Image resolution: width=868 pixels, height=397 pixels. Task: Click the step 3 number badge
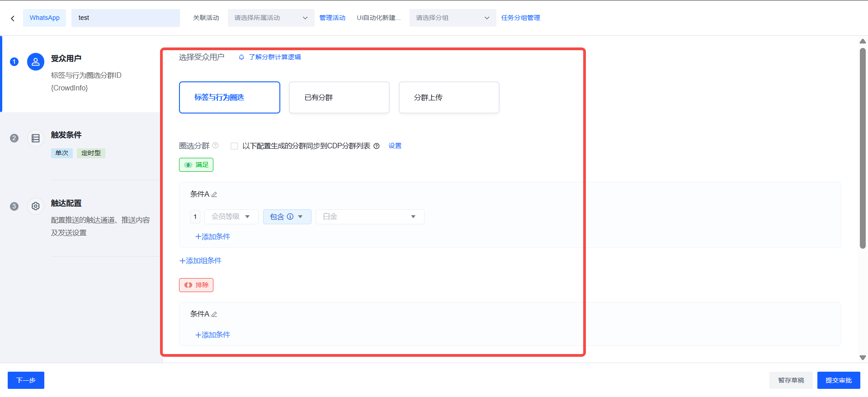point(14,206)
